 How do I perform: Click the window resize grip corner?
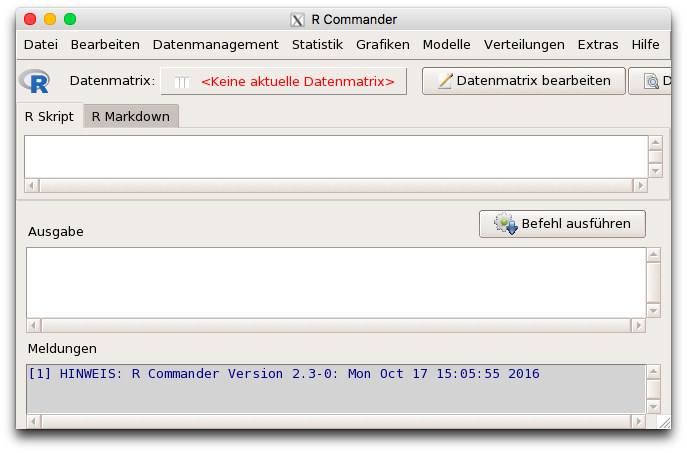pyautogui.click(x=664, y=422)
